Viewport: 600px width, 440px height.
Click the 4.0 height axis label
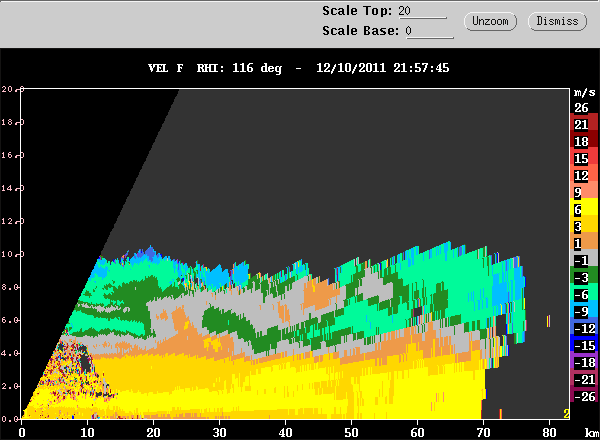click(x=10, y=353)
